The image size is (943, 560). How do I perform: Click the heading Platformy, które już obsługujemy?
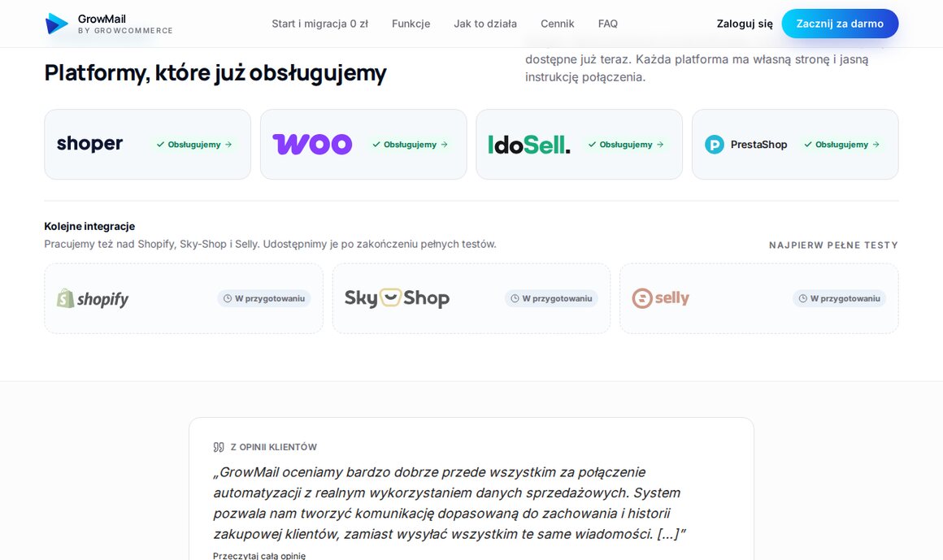(x=215, y=73)
